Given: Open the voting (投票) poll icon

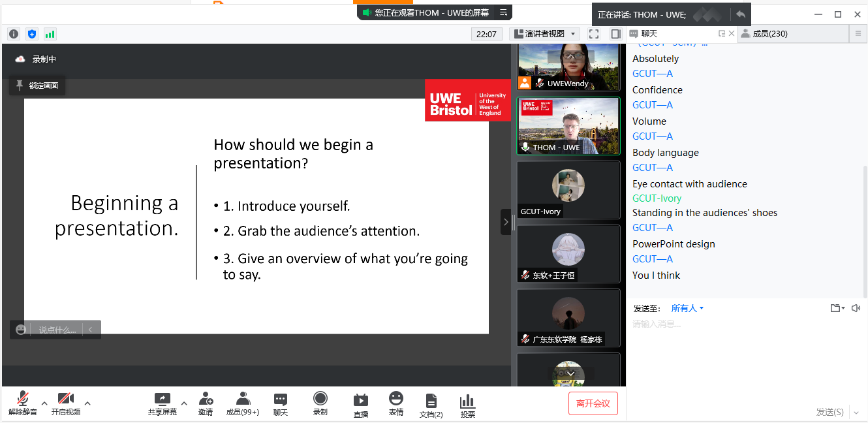Looking at the screenshot, I should click(x=467, y=403).
